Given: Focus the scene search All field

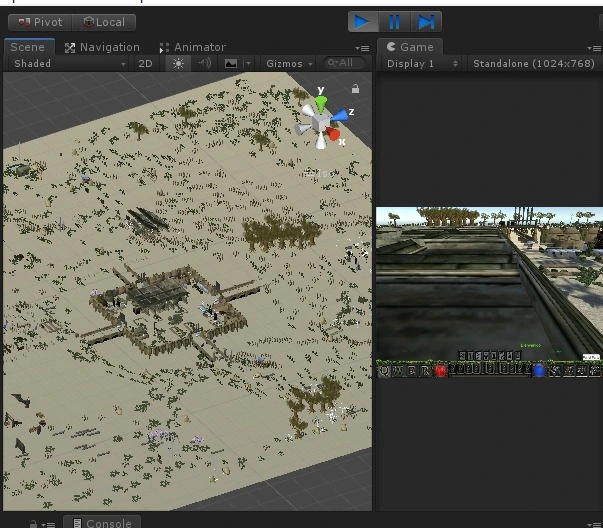Looking at the screenshot, I should tap(344, 63).
